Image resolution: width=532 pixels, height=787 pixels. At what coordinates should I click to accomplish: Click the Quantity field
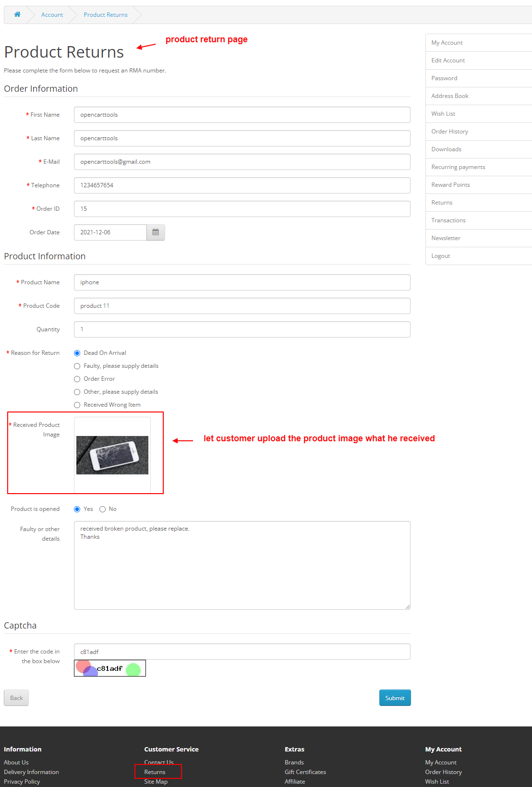(242, 329)
